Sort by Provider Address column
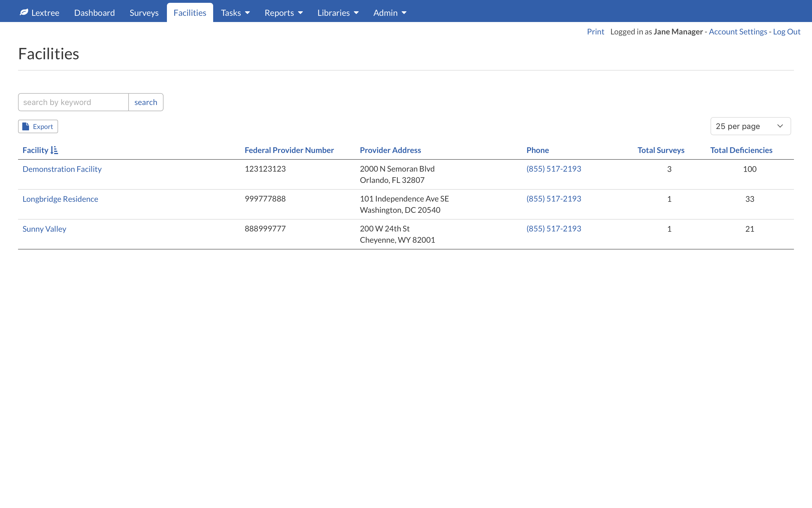The image size is (812, 508). [390, 150]
